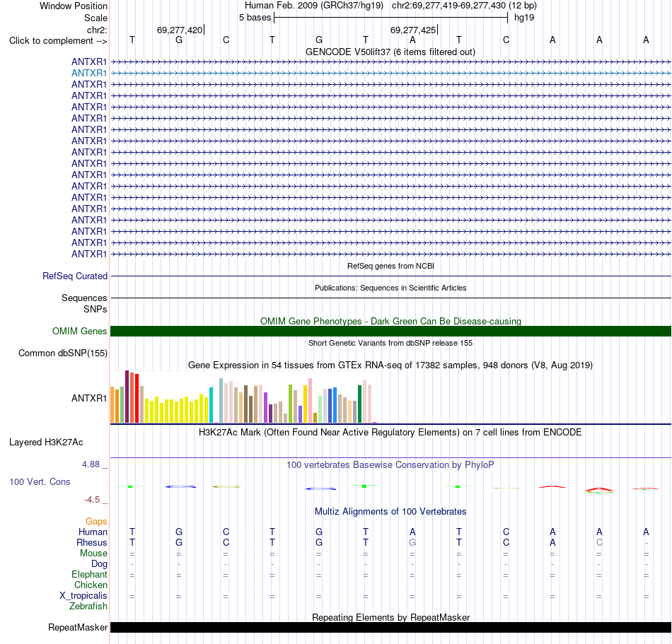Click the light-blue ANTXR1 transcript arrow line
Image resolution: width=672 pixels, height=644 pixels.
click(x=391, y=74)
